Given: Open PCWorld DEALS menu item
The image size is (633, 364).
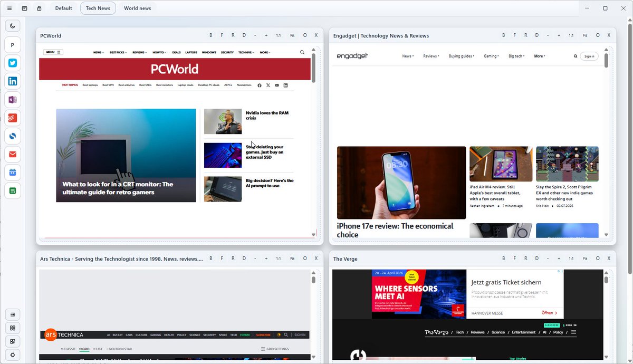Looking at the screenshot, I should [x=176, y=53].
